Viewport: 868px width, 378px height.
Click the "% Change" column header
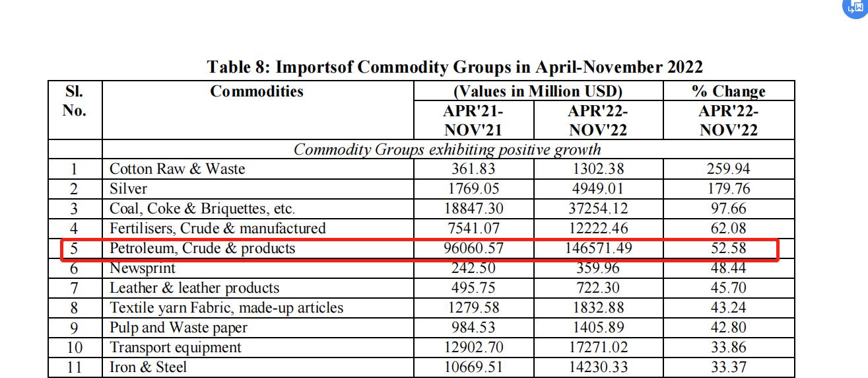click(728, 91)
